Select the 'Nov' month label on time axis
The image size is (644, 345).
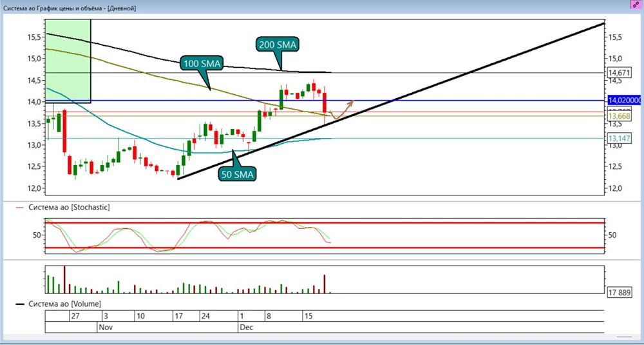point(106,328)
